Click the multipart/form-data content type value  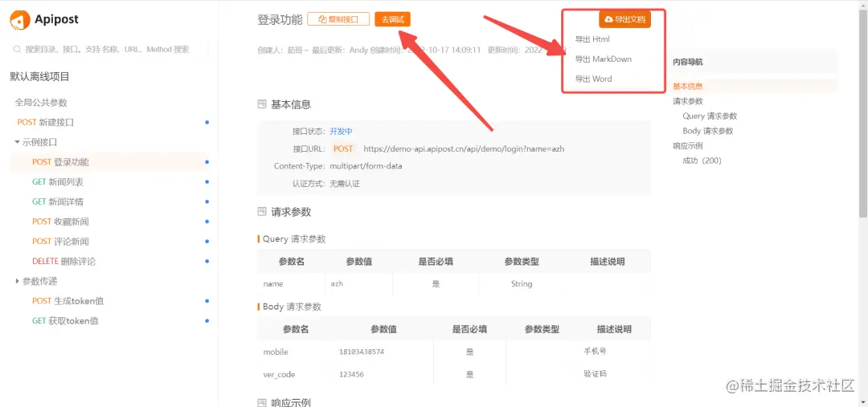point(366,166)
